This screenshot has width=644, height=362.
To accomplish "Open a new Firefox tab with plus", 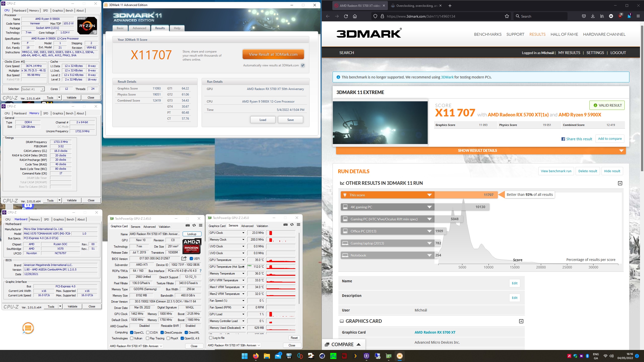I will click(x=450, y=6).
